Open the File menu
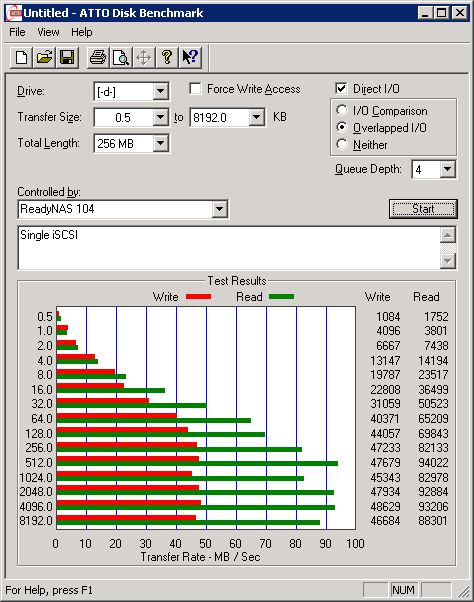This screenshot has height=602, width=474. [17, 32]
